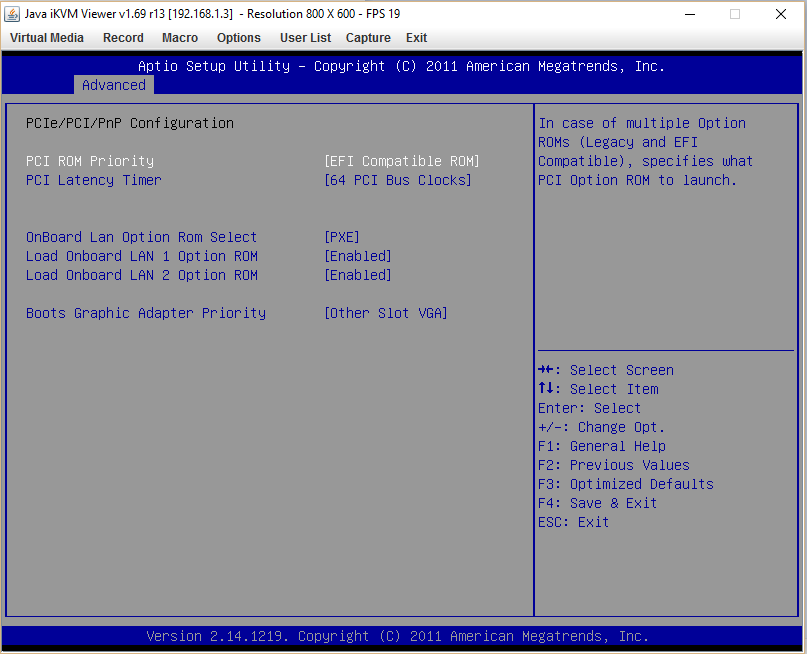Maximize the iKVM Viewer window
Screen dimensions: 807x654
point(735,14)
